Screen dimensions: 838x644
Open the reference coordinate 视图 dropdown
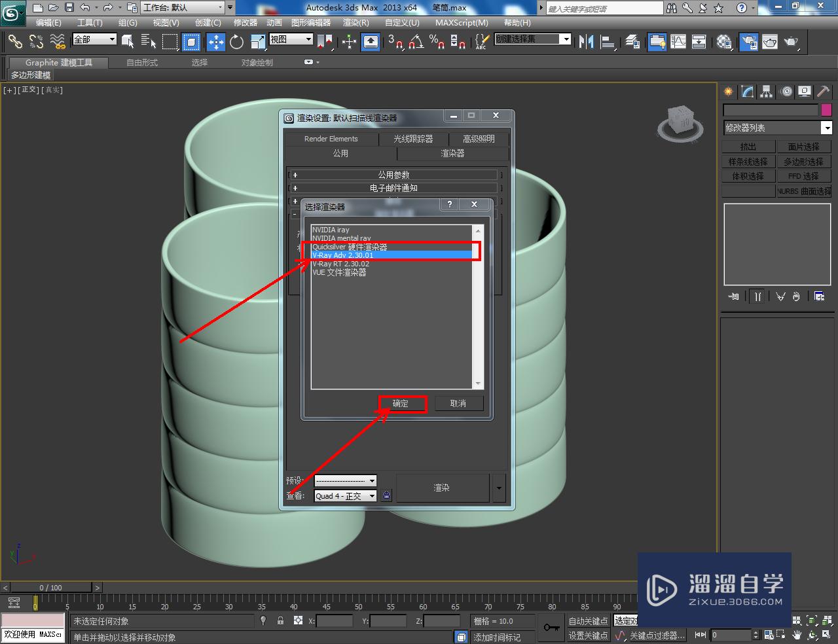pyautogui.click(x=291, y=39)
